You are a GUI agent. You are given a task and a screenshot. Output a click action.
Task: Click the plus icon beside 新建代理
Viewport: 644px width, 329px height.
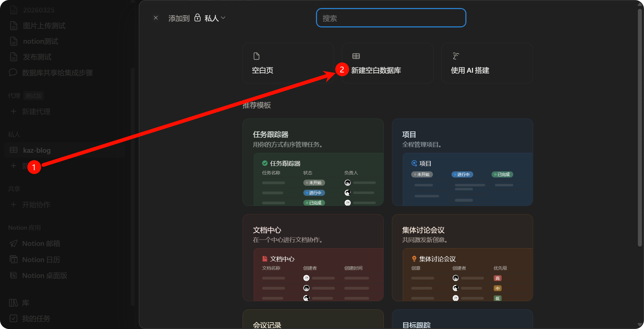click(x=13, y=111)
